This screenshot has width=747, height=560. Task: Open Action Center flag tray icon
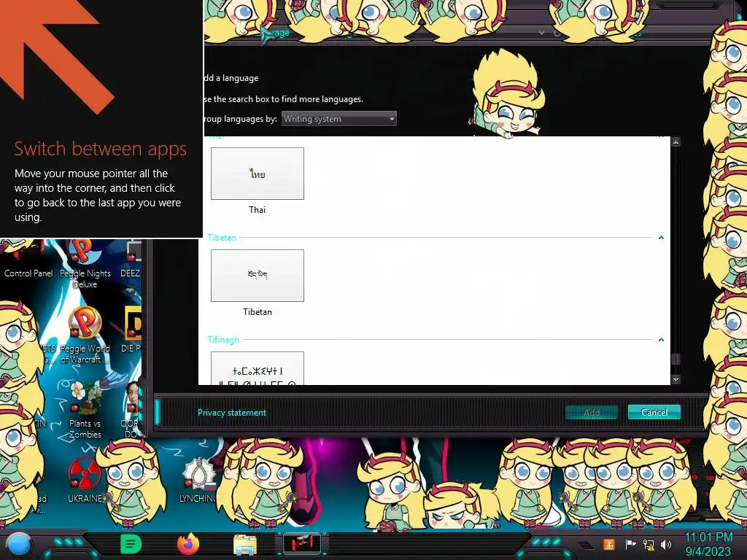coord(630,544)
